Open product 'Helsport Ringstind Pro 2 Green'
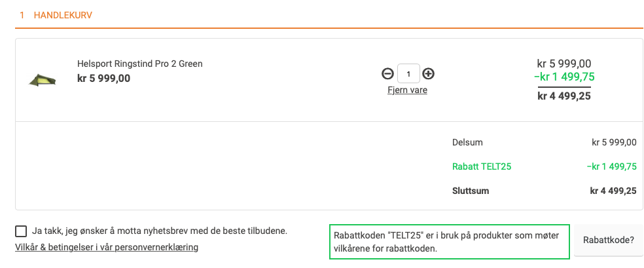The width and height of the screenshot is (644, 268). point(140,64)
